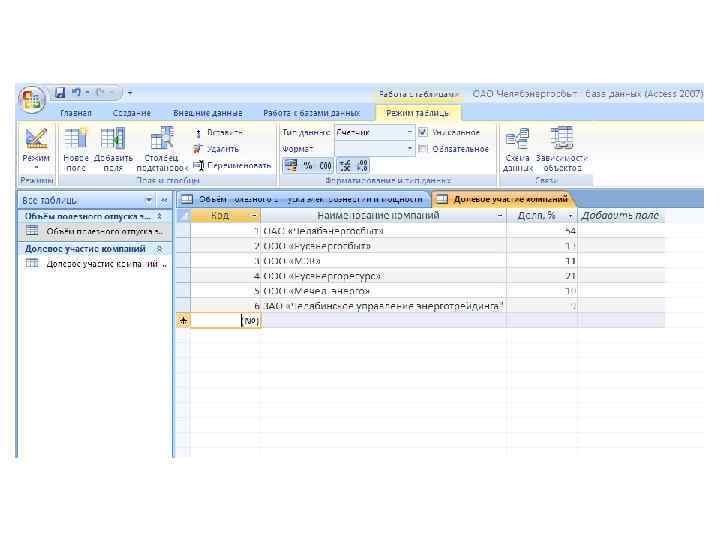Click cell ОАО «Челябэнергосбыт»
This screenshot has width=720, height=540.
(x=383, y=231)
